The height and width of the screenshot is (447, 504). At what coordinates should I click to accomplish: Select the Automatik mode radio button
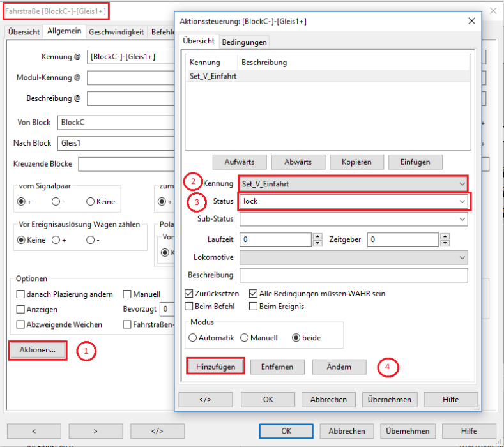coord(194,338)
